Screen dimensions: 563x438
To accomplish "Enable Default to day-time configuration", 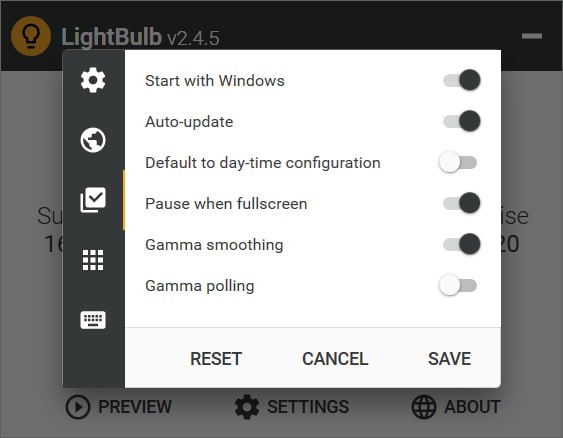I will 457,162.
